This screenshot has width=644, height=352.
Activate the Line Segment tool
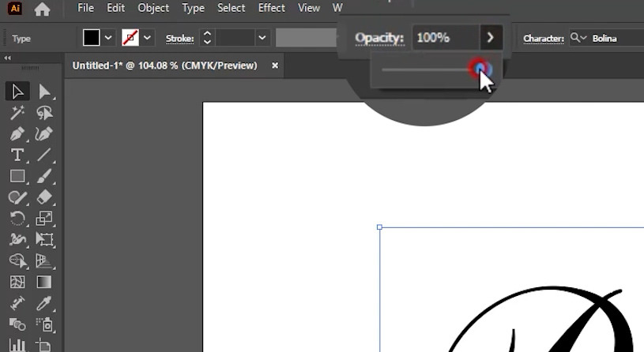[44, 155]
